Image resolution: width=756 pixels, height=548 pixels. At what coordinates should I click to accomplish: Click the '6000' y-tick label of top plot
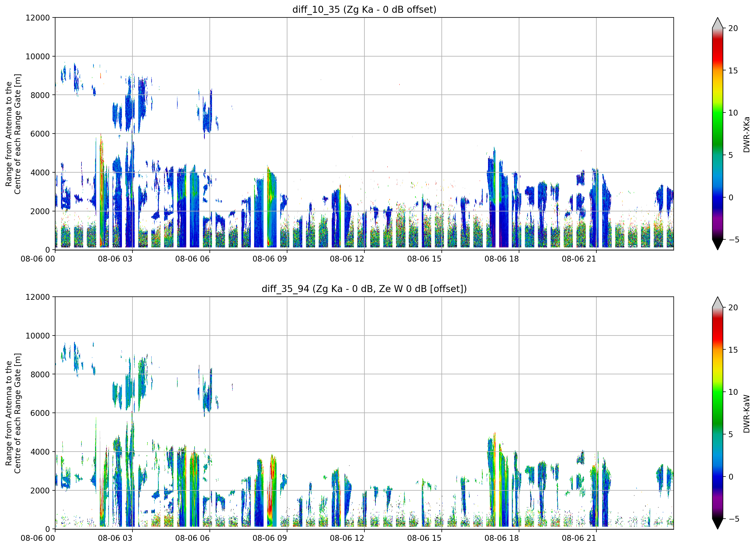tap(40, 134)
